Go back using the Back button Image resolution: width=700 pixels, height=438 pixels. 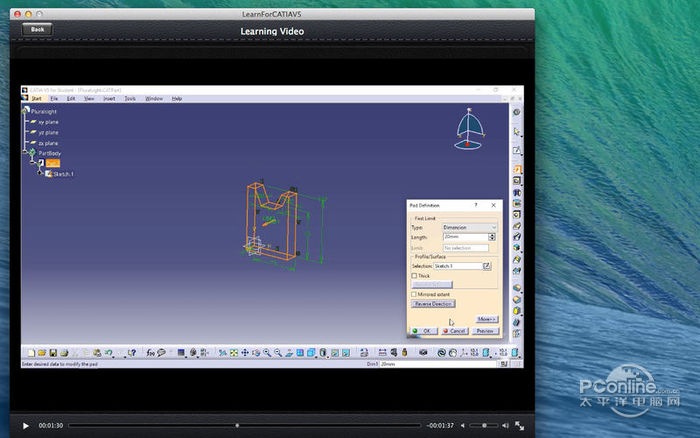[x=37, y=30]
